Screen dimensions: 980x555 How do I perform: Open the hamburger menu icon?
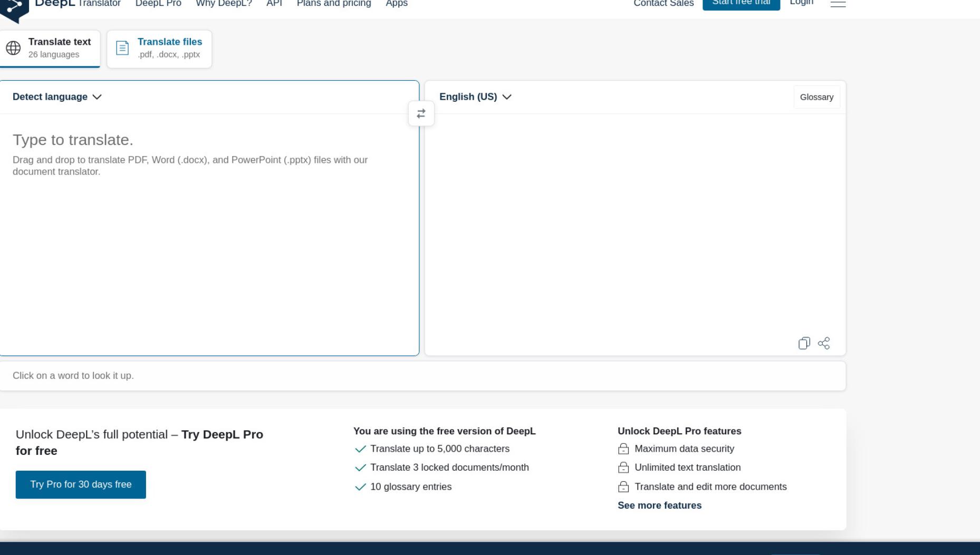pos(838,3)
